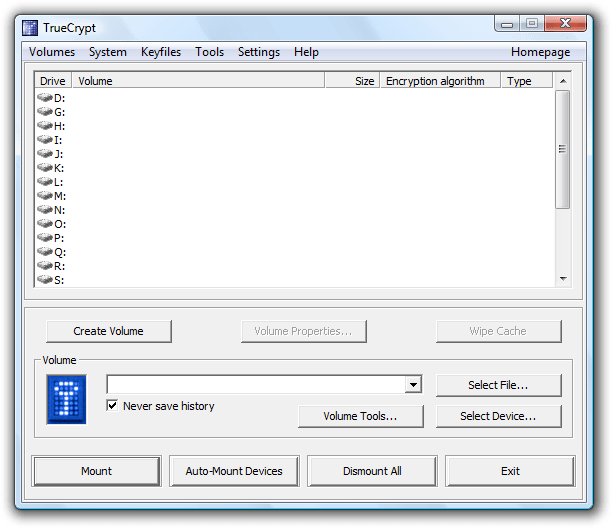
Task: Click the Volume Properties button
Action: tap(304, 331)
